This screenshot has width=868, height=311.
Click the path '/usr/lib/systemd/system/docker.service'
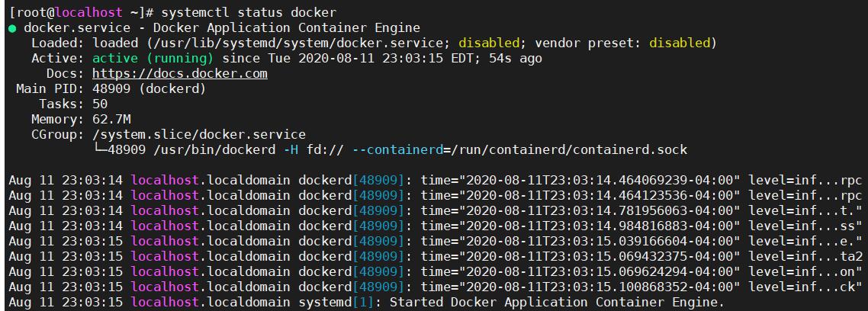297,43
